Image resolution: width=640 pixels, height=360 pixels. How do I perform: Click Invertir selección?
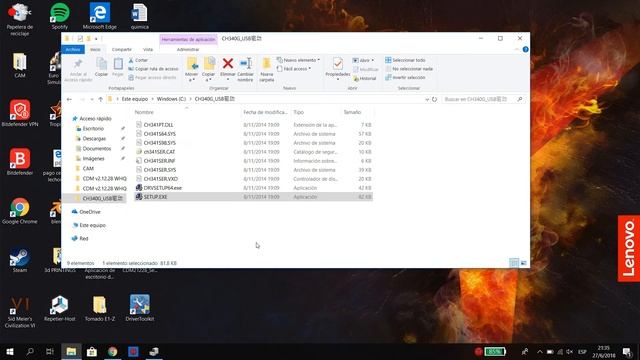pos(405,77)
